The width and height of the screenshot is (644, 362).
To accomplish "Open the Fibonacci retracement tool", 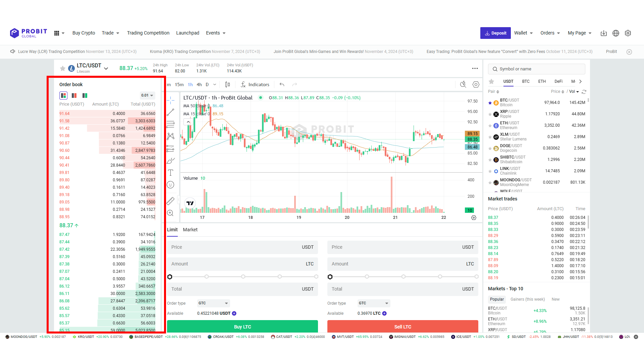I will [170, 124].
